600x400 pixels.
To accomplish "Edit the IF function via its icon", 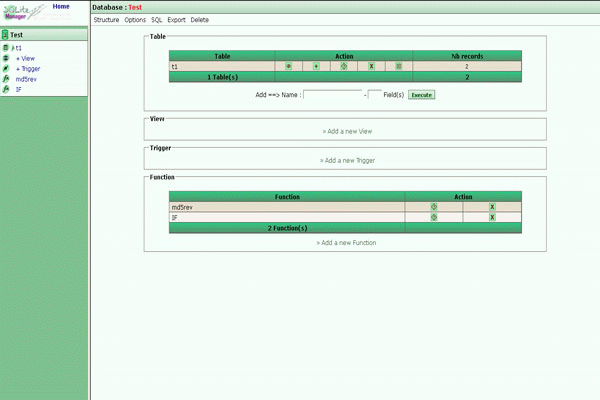I will point(434,217).
